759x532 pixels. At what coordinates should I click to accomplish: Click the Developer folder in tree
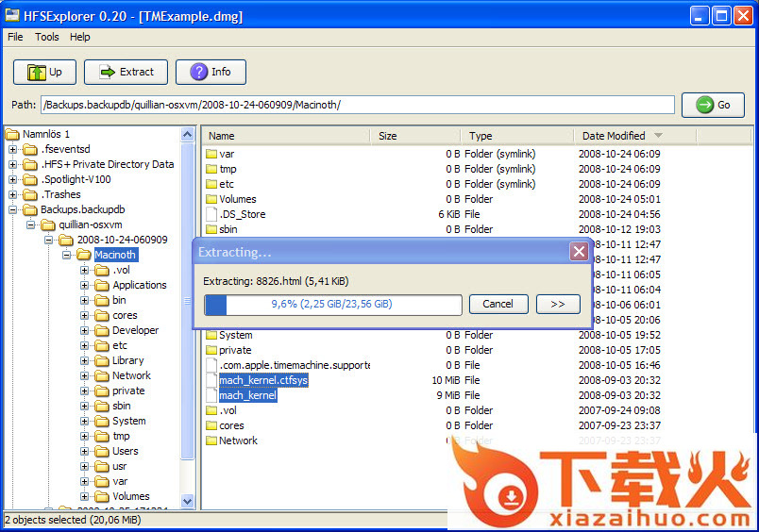135,330
